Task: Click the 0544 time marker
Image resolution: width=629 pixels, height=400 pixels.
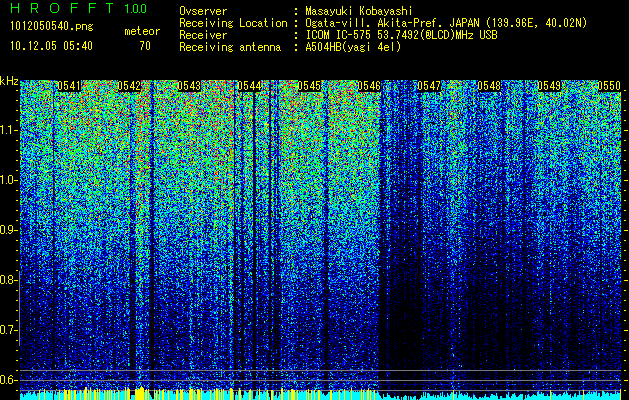Action: pyautogui.click(x=249, y=86)
